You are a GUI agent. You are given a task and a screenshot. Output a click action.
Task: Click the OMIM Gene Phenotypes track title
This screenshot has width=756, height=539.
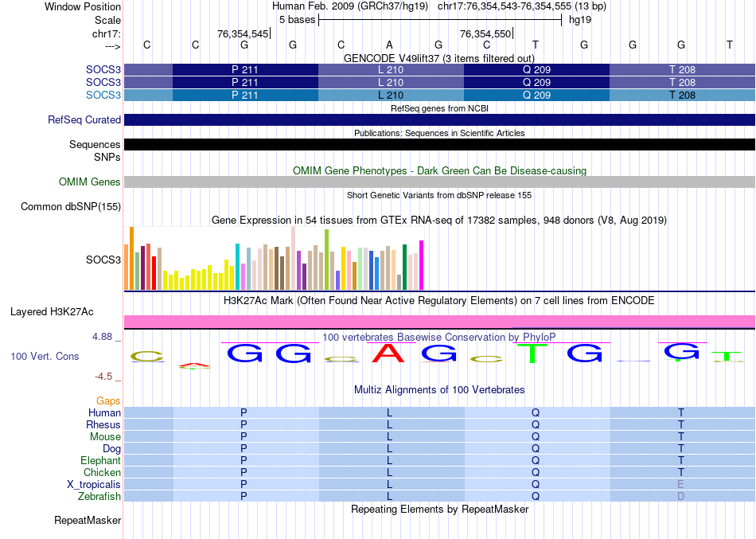(x=439, y=171)
